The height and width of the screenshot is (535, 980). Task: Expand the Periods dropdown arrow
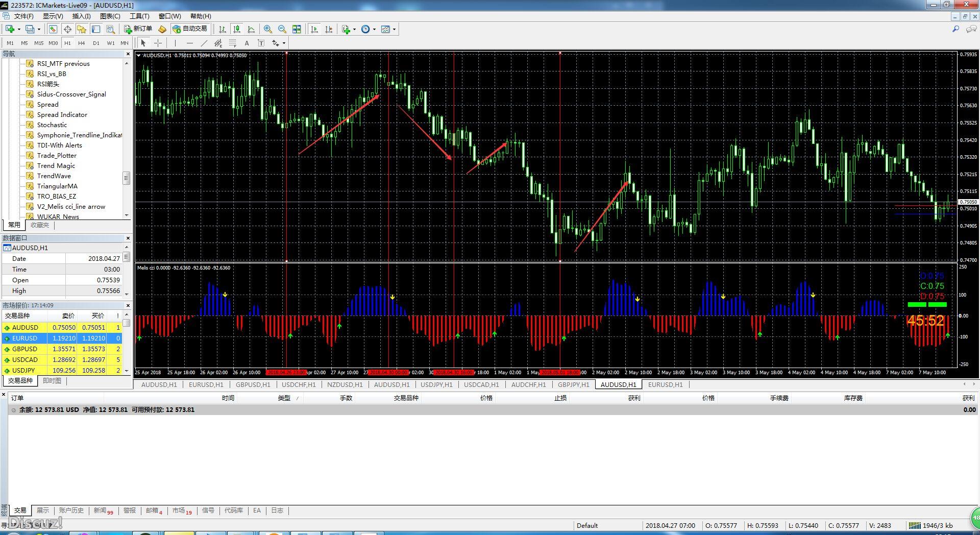pyautogui.click(x=374, y=29)
